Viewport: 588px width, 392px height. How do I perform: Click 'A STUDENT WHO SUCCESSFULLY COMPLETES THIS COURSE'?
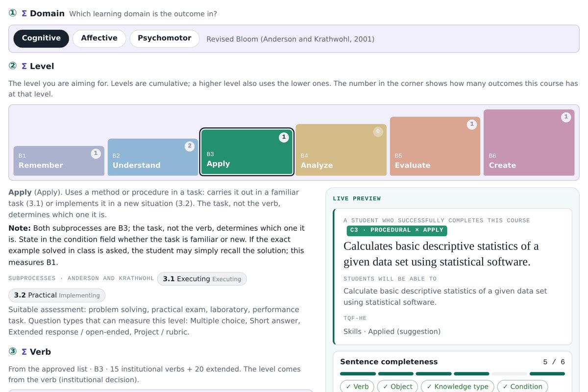pos(437,220)
